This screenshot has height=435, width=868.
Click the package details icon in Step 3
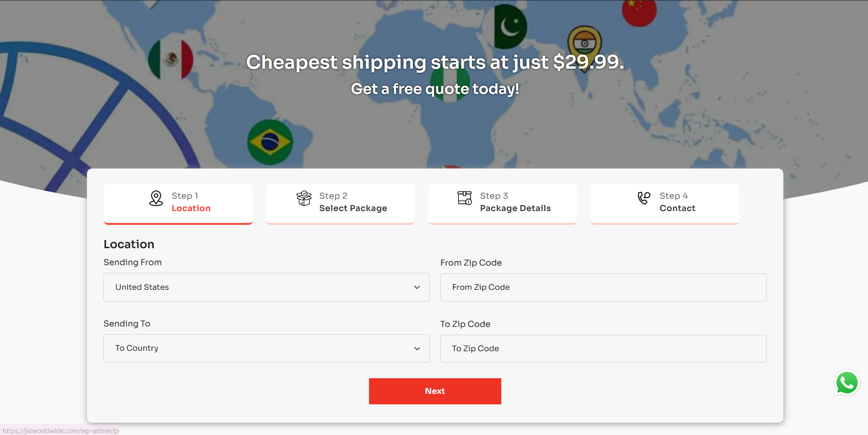465,198
